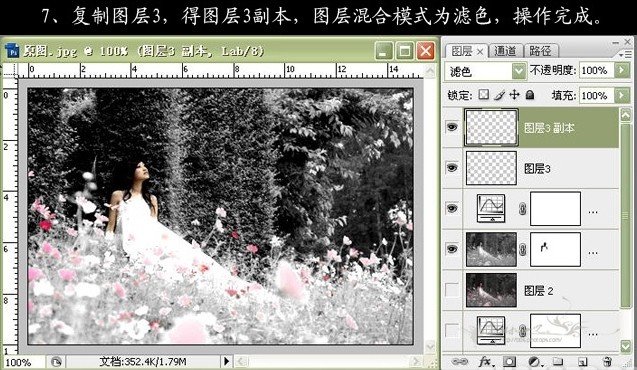Hide the 图层3 layer
This screenshot has width=637, height=370.
click(452, 168)
